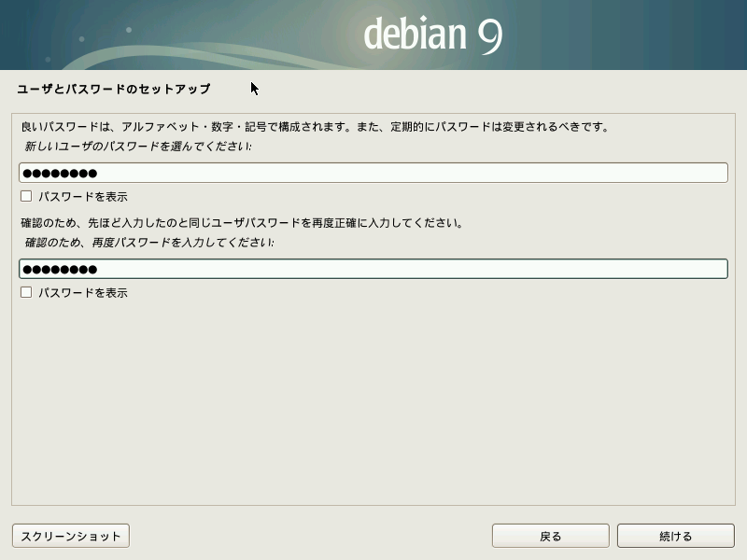Click the 戻る button
747x560 pixels.
click(550, 536)
